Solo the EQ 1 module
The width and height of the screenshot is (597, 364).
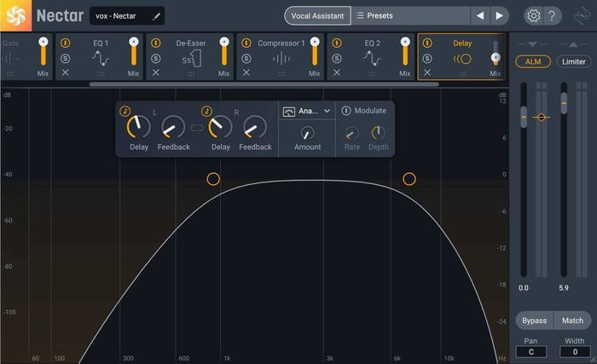(x=65, y=58)
